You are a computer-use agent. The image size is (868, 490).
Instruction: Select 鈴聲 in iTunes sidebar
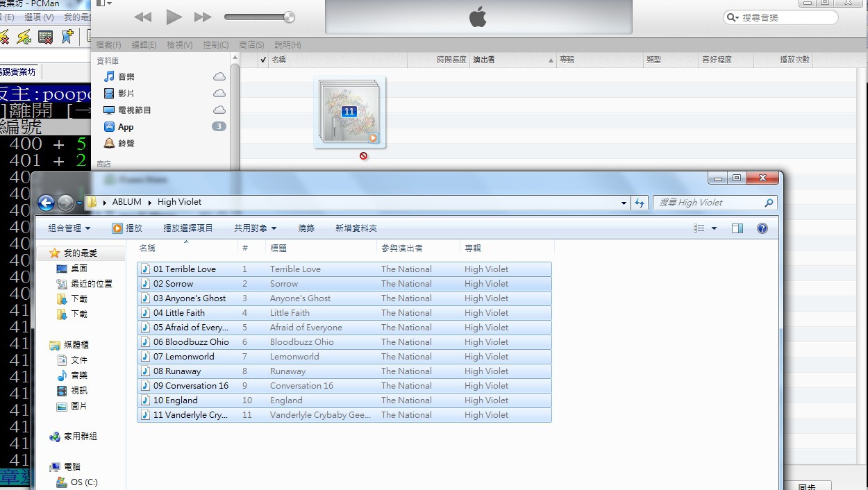coord(126,143)
